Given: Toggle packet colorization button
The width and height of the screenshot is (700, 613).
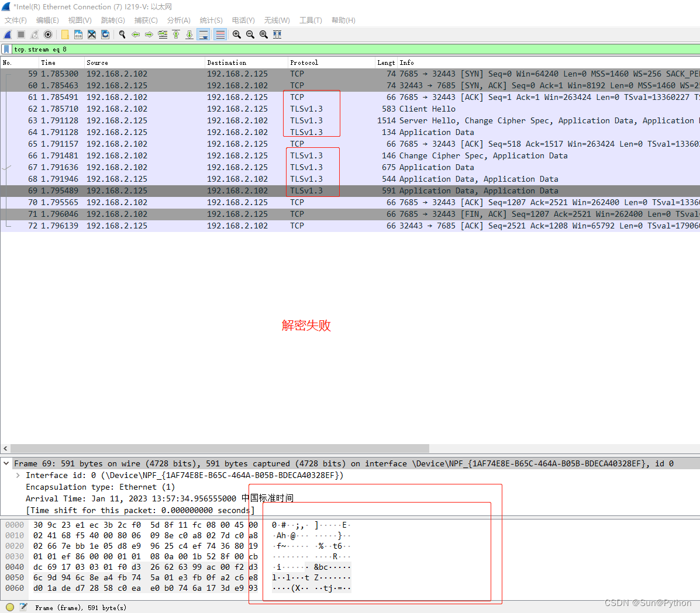Looking at the screenshot, I should click(220, 34).
